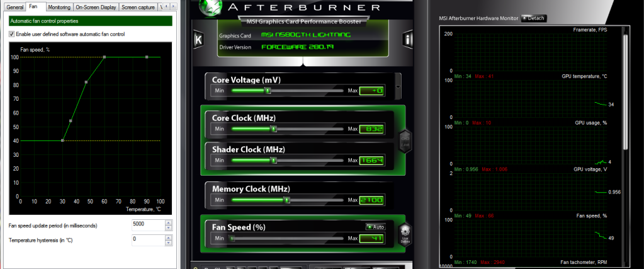Click the Fan speed graph in Hardware Monitor
The width and height of the screenshot is (644, 269).
[x=531, y=238]
